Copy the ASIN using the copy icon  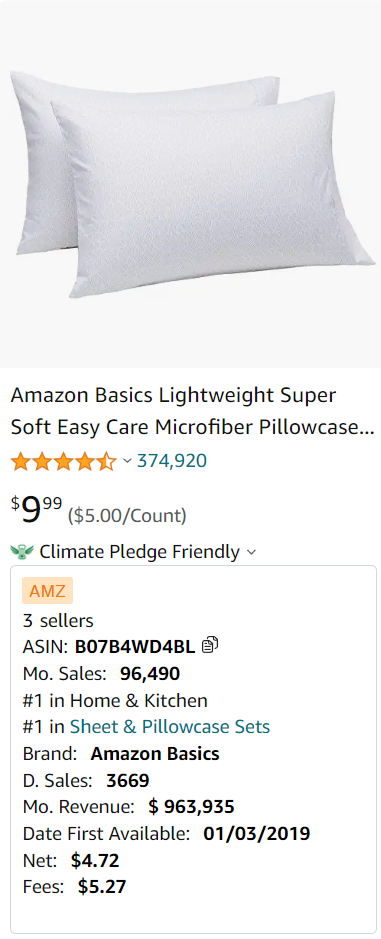tap(210, 645)
